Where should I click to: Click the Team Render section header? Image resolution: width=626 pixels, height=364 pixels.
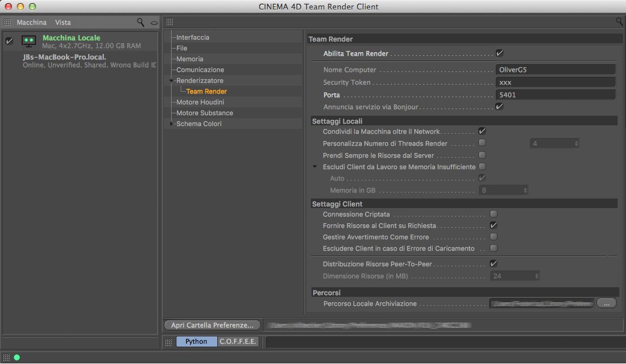point(465,39)
